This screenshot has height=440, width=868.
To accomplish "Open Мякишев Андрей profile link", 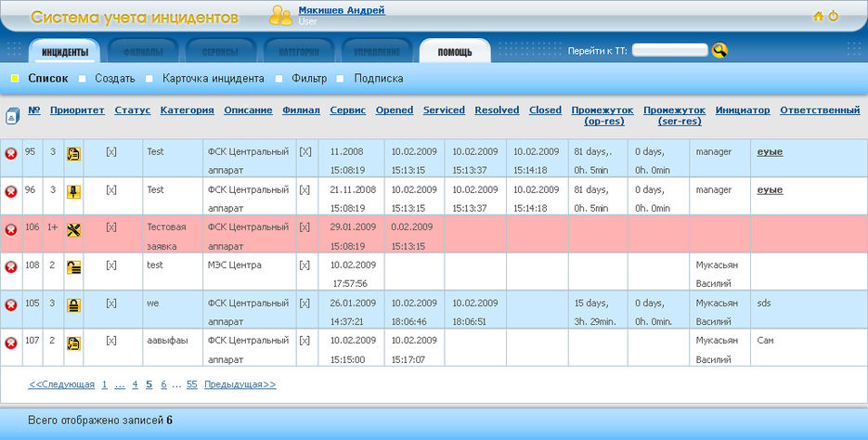I will coord(342,10).
